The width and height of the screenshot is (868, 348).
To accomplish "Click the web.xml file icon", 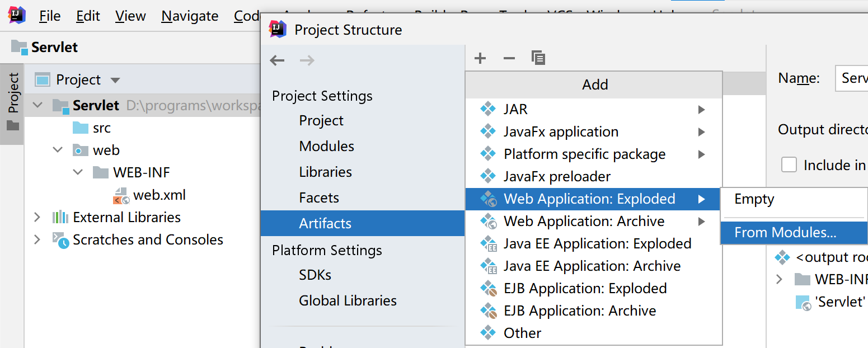I will (x=121, y=195).
